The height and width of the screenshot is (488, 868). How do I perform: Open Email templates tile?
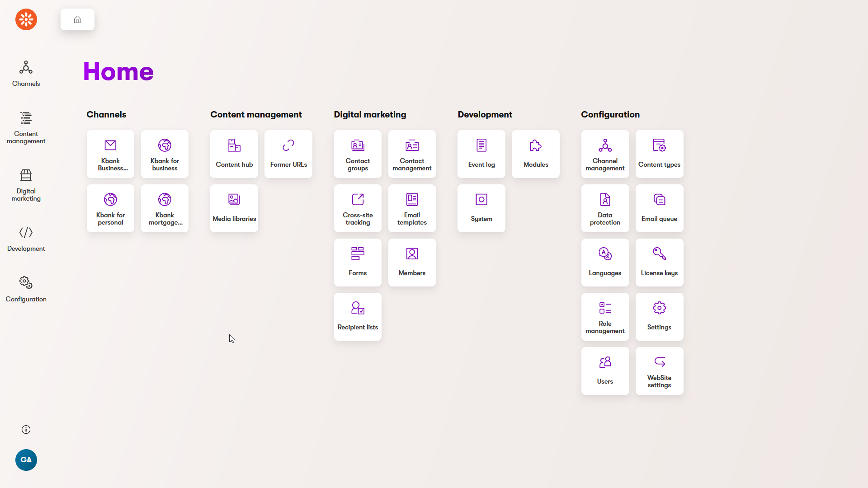pyautogui.click(x=412, y=208)
